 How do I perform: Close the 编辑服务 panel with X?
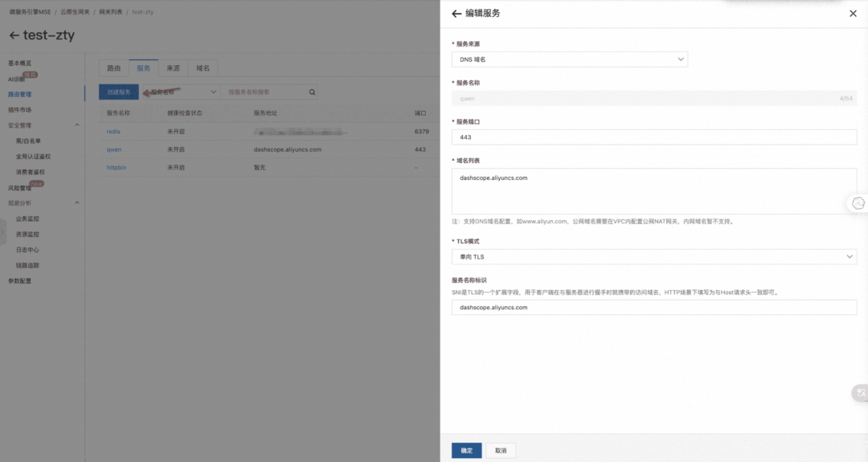[x=853, y=14]
